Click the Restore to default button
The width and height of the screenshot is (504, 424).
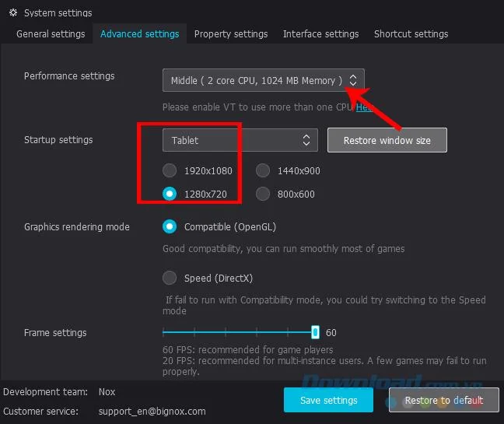pyautogui.click(x=443, y=400)
